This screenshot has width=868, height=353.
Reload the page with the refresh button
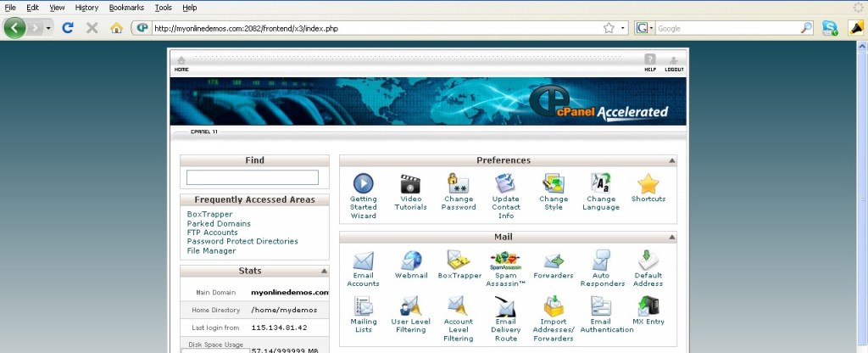(x=68, y=28)
